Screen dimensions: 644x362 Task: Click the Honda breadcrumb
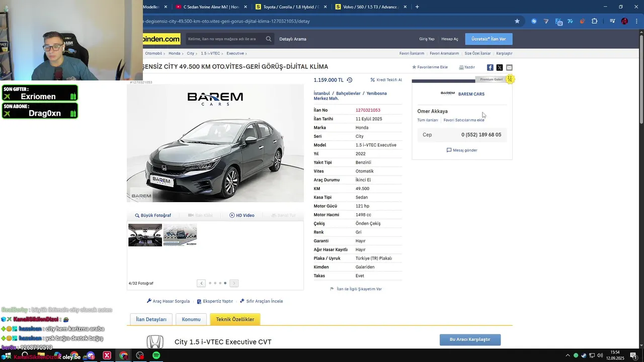coord(174,53)
